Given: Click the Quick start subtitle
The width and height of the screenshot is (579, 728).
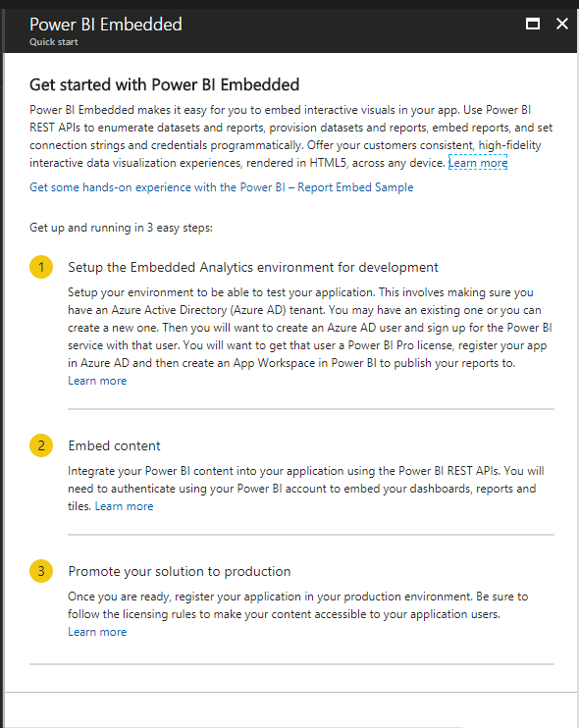Looking at the screenshot, I should 54,42.
